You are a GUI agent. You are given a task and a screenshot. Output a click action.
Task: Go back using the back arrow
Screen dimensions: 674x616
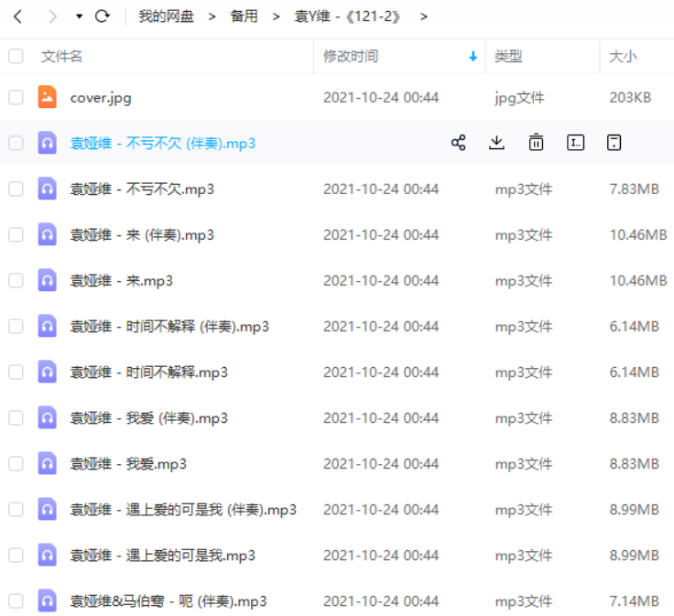pos(17,16)
